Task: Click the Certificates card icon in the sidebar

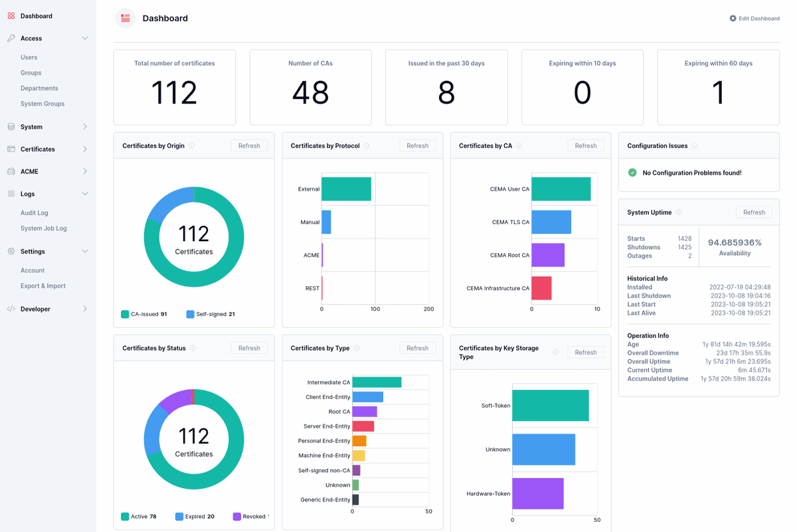Action: coord(11,149)
